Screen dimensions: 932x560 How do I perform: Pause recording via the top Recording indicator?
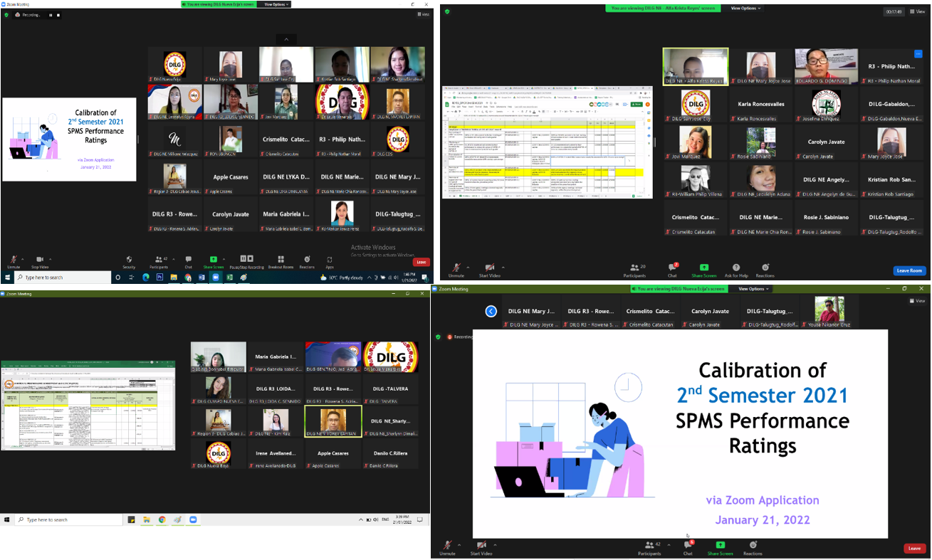coord(51,14)
